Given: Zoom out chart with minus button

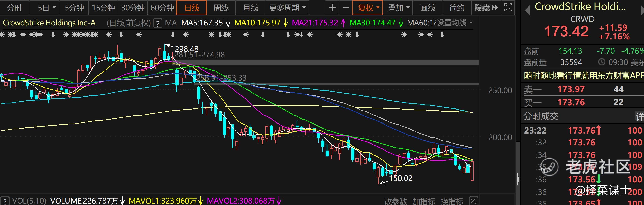Looking at the screenshot, I should tap(346, 8).
